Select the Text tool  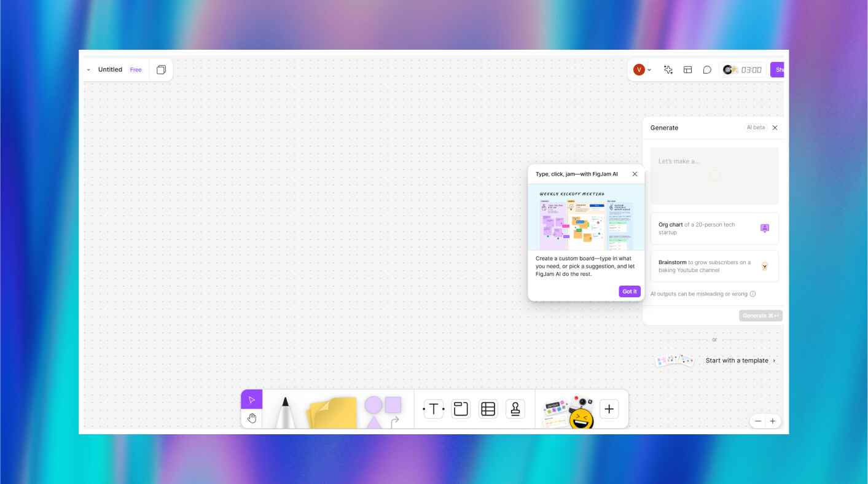coord(433,409)
